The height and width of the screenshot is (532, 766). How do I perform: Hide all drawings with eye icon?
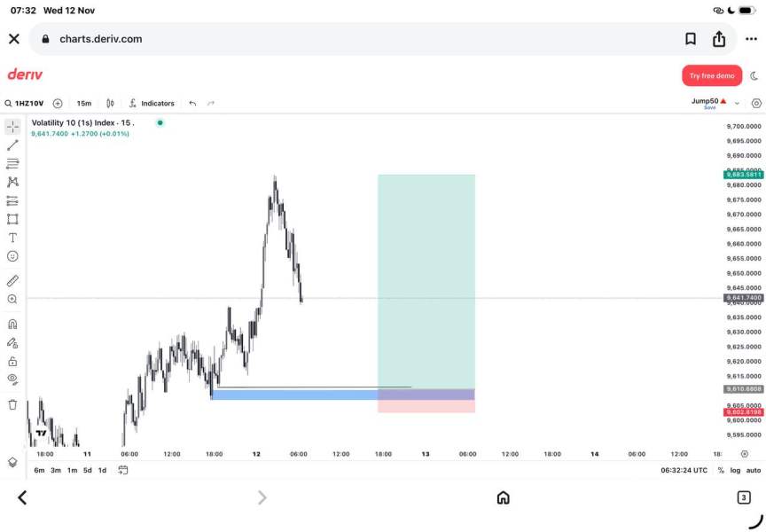[x=12, y=379]
